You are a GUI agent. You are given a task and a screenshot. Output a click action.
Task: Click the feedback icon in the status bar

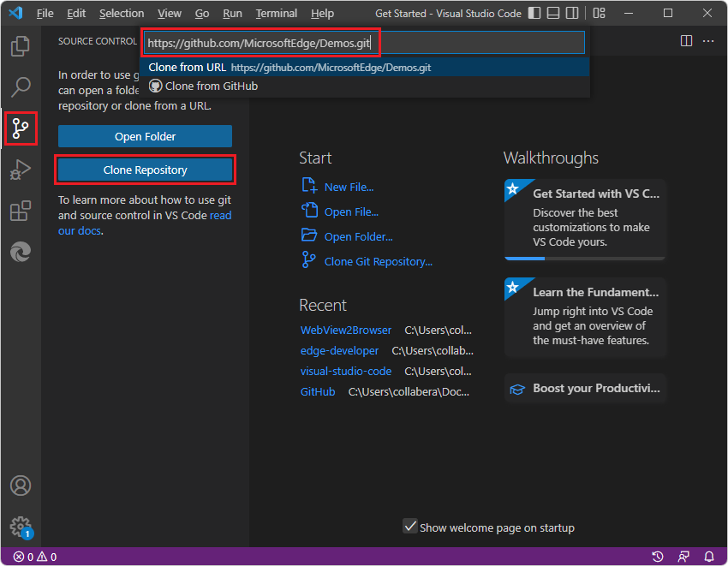pyautogui.click(x=683, y=557)
